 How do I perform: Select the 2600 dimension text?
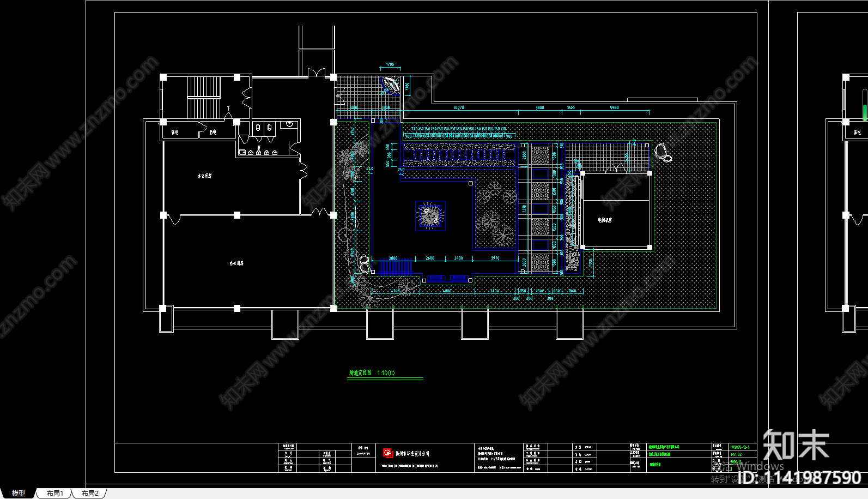(x=430, y=258)
